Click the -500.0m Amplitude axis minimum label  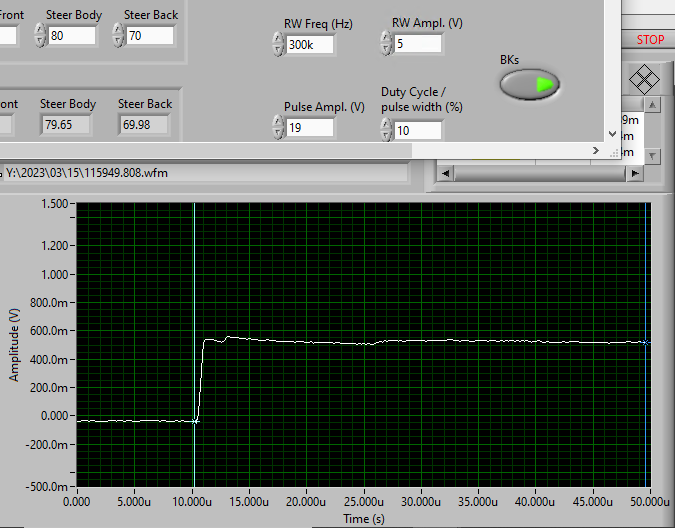(47, 487)
